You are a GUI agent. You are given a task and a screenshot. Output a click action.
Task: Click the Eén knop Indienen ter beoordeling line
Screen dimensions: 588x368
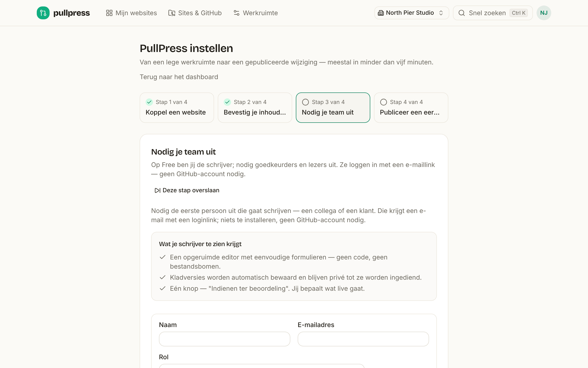pos(267,288)
